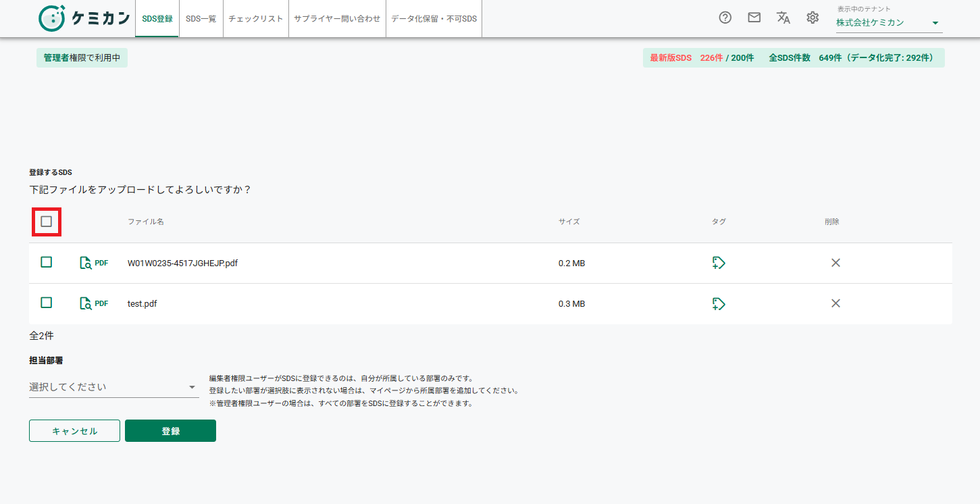Open the mail envelope icon
Viewport: 980px width, 504px height.
pyautogui.click(x=754, y=18)
